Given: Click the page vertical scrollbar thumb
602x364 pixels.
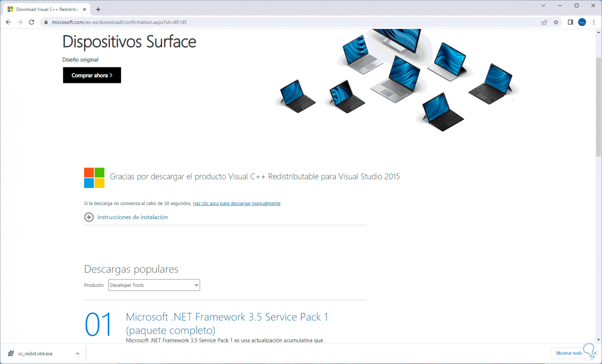Looking at the screenshot, I should click(598, 107).
